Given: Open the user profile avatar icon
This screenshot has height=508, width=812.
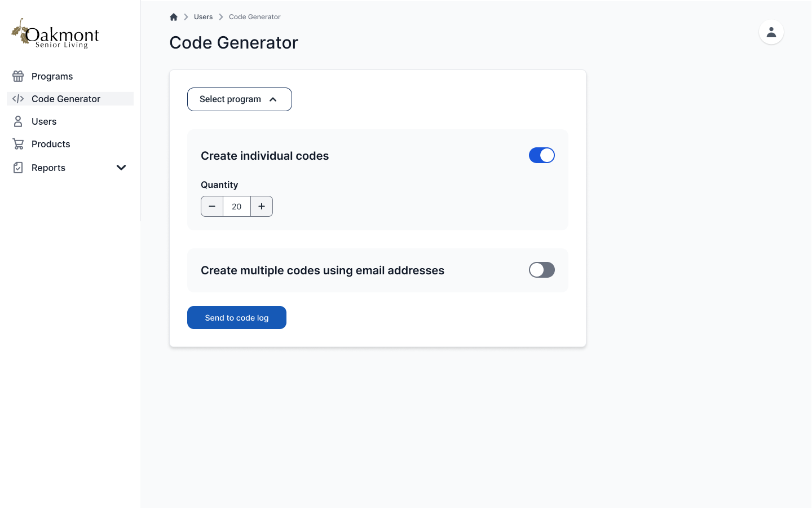Looking at the screenshot, I should pos(771,32).
